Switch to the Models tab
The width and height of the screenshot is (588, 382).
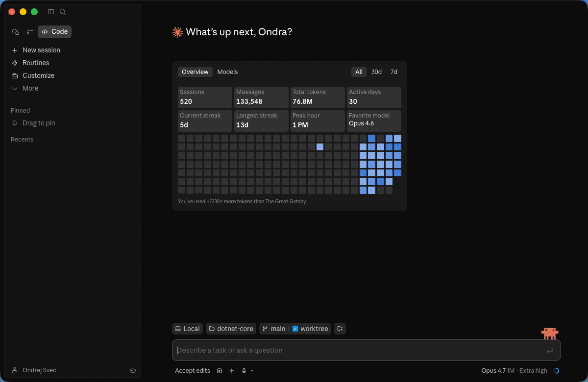click(227, 72)
